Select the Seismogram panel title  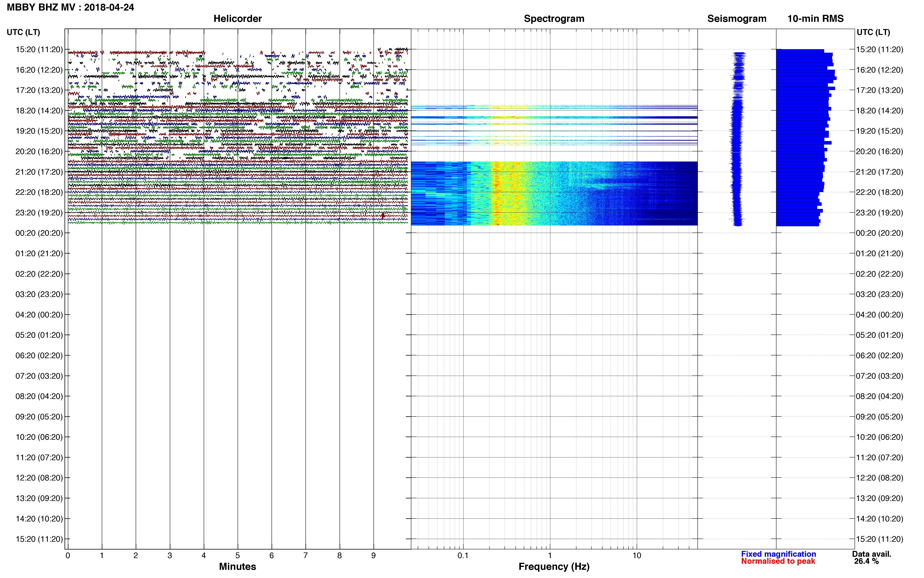(737, 19)
